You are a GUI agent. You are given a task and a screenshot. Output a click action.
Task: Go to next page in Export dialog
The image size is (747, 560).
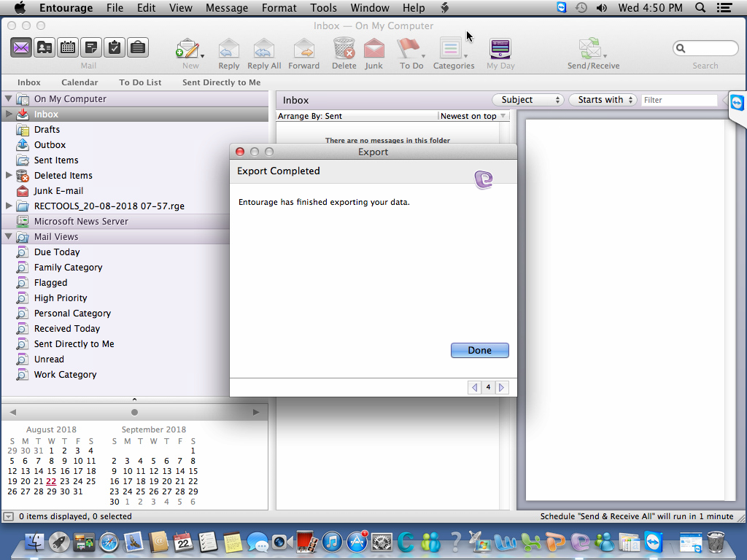coord(502,388)
